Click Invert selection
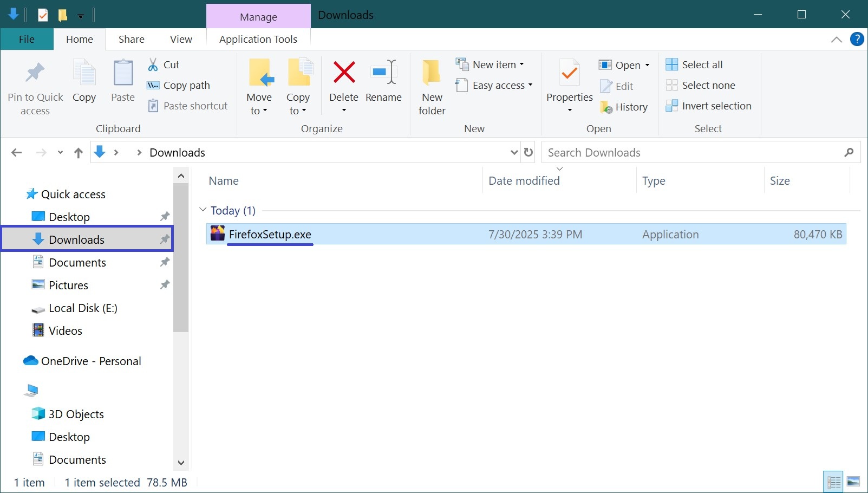 (x=708, y=106)
